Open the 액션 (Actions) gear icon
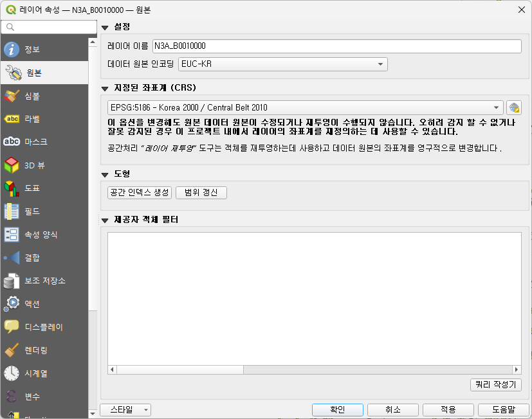Screen dimensions: 532x419 (x=12, y=304)
